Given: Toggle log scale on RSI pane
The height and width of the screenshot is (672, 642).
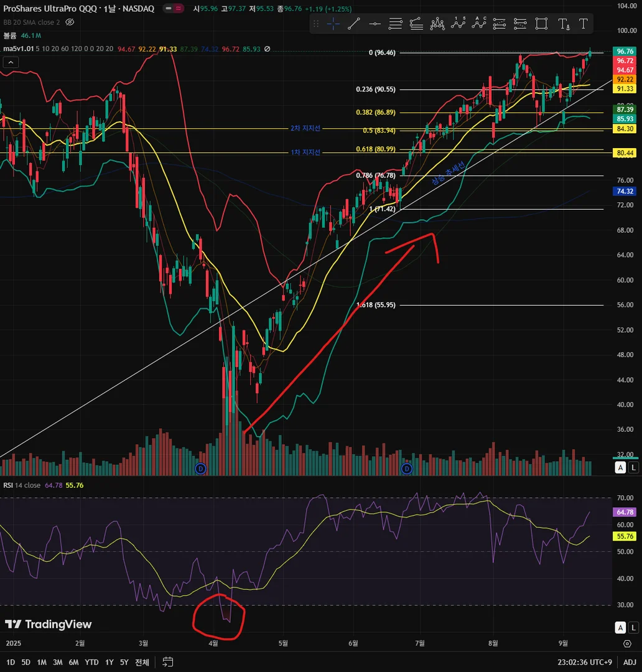Looking at the screenshot, I should 633,628.
